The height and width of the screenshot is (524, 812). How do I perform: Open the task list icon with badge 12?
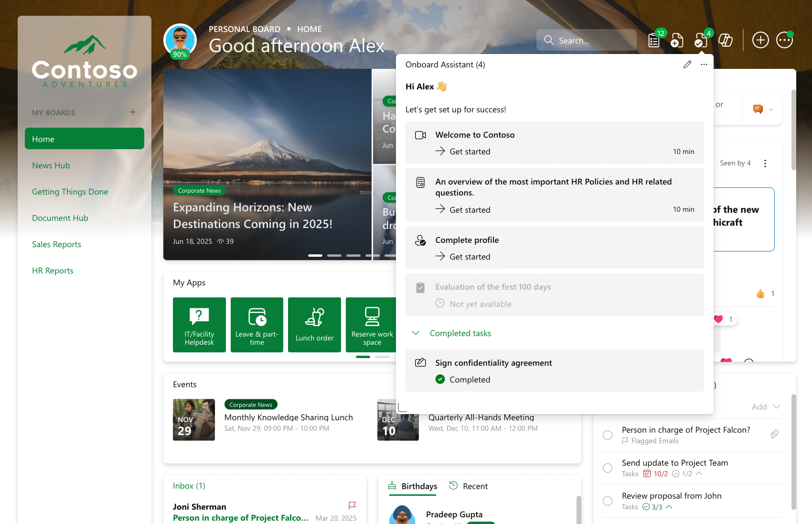(654, 41)
